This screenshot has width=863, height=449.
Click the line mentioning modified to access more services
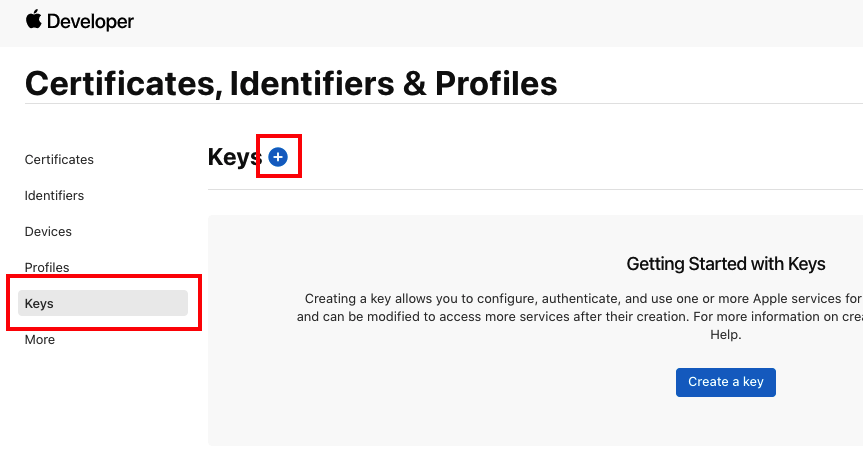[580, 317]
